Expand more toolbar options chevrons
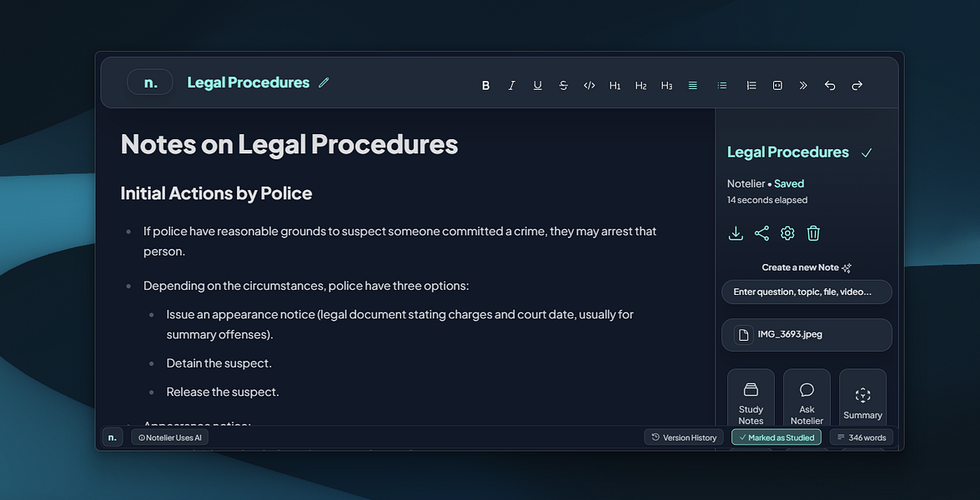 tap(803, 86)
